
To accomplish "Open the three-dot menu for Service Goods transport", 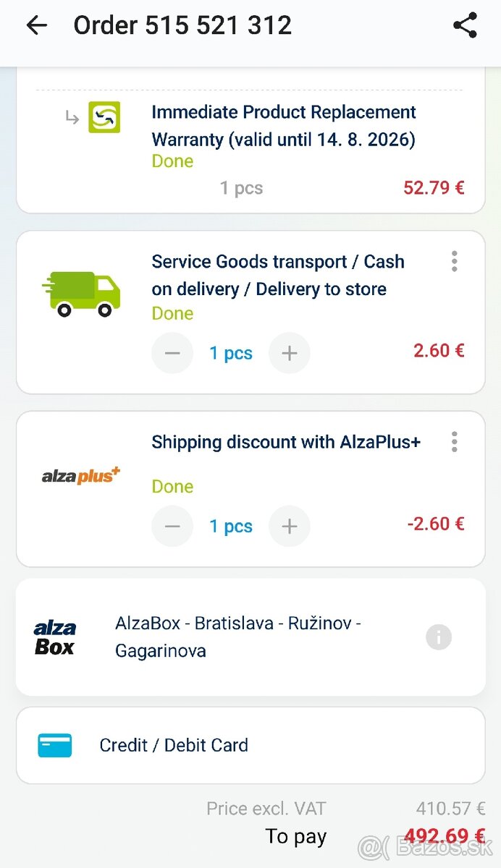I will pyautogui.click(x=454, y=261).
